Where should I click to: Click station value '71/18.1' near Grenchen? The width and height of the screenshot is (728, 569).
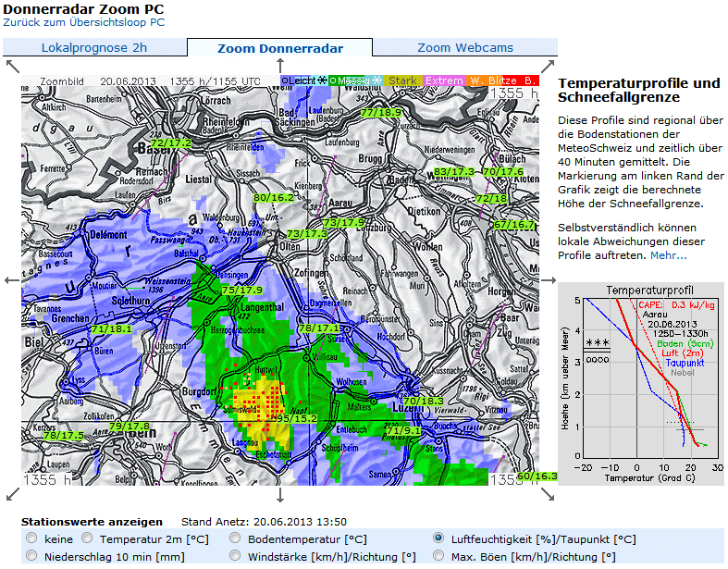(x=112, y=328)
